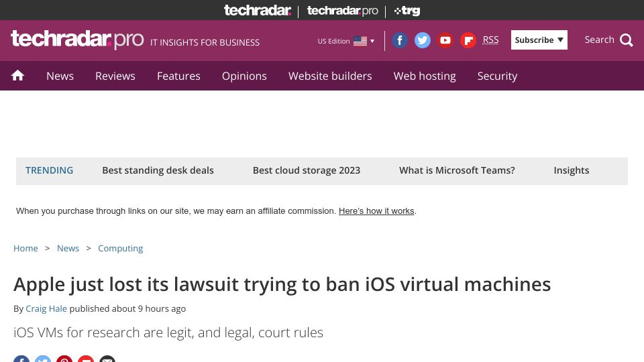Open author Craig Hale profile
The width and height of the screenshot is (644, 362).
(46, 308)
